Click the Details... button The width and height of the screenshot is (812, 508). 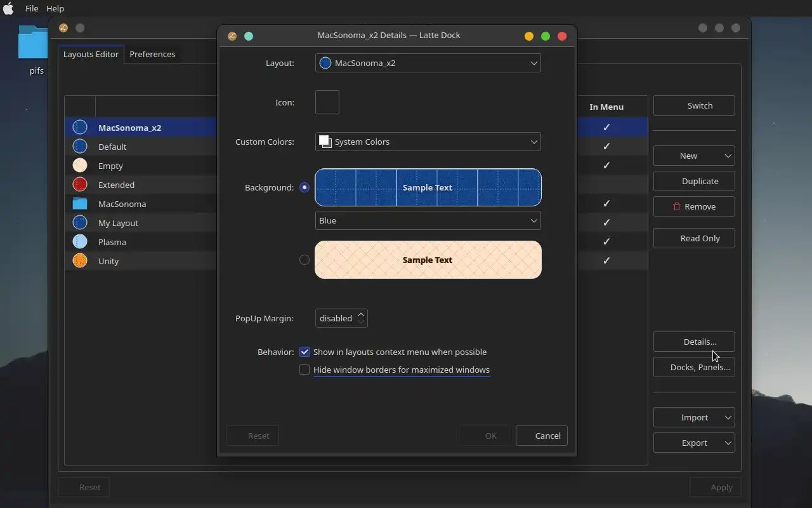coord(694,342)
